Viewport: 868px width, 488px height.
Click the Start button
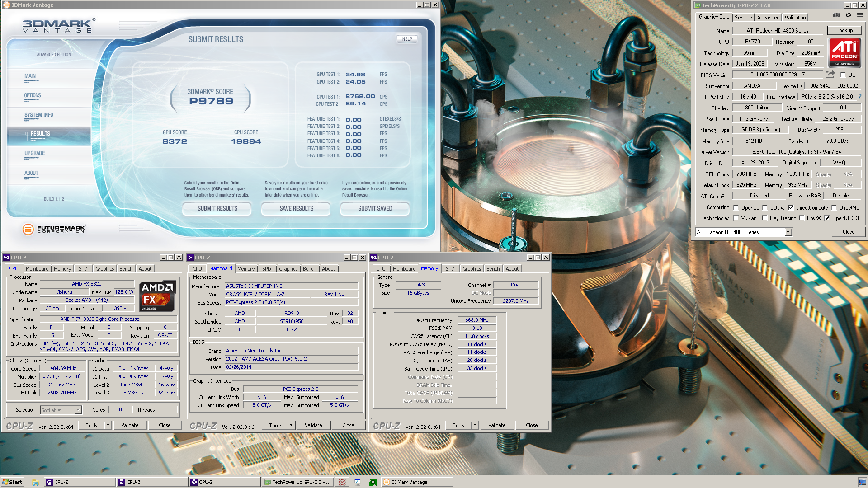[x=12, y=482]
